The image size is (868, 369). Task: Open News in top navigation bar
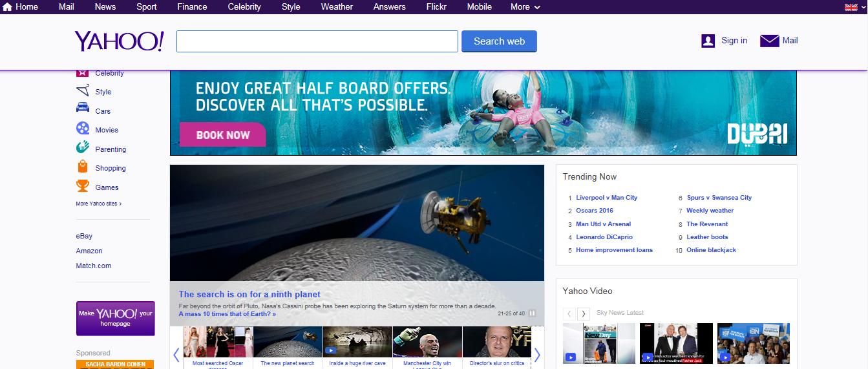(x=105, y=6)
